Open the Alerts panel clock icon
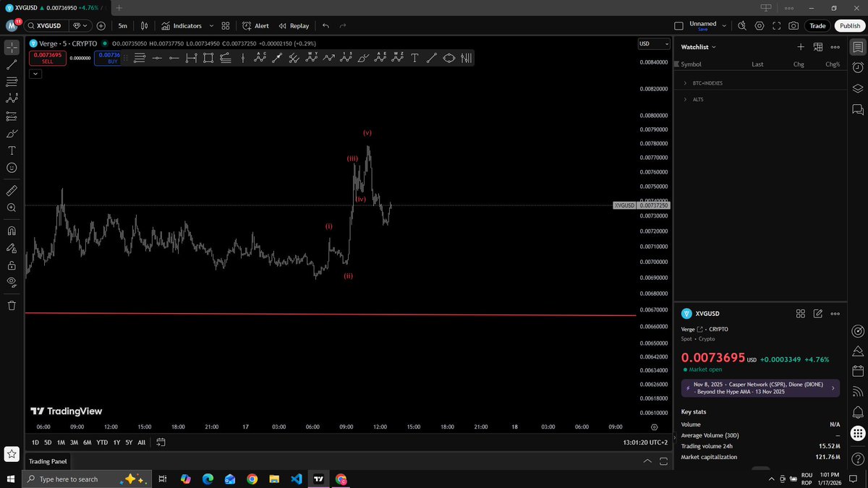868x488 pixels. click(858, 68)
